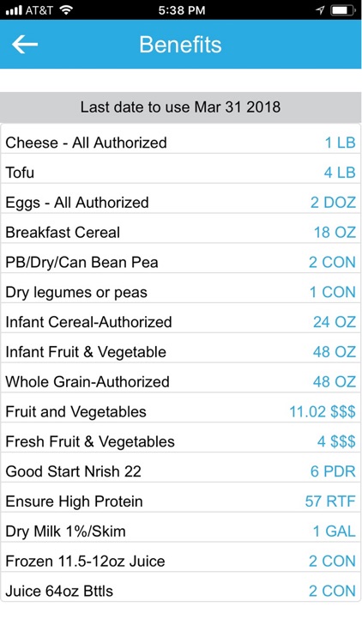Tap the Ensure High Protein row

[181, 501]
